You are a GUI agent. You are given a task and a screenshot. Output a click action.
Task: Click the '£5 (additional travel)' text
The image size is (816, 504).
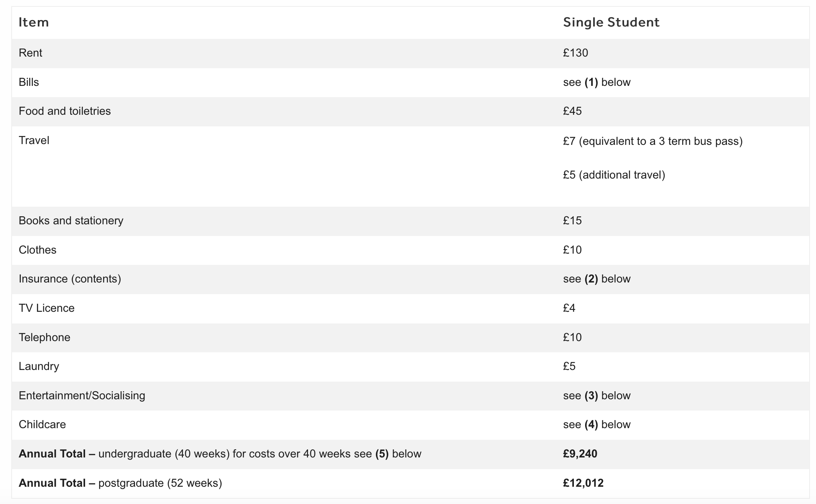[x=614, y=175]
